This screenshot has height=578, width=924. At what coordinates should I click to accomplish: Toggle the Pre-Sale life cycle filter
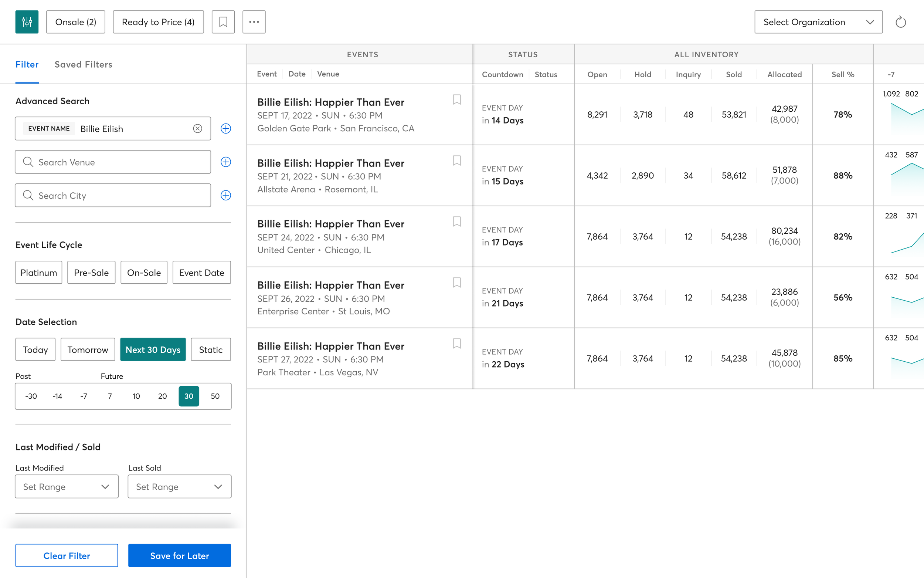point(91,273)
